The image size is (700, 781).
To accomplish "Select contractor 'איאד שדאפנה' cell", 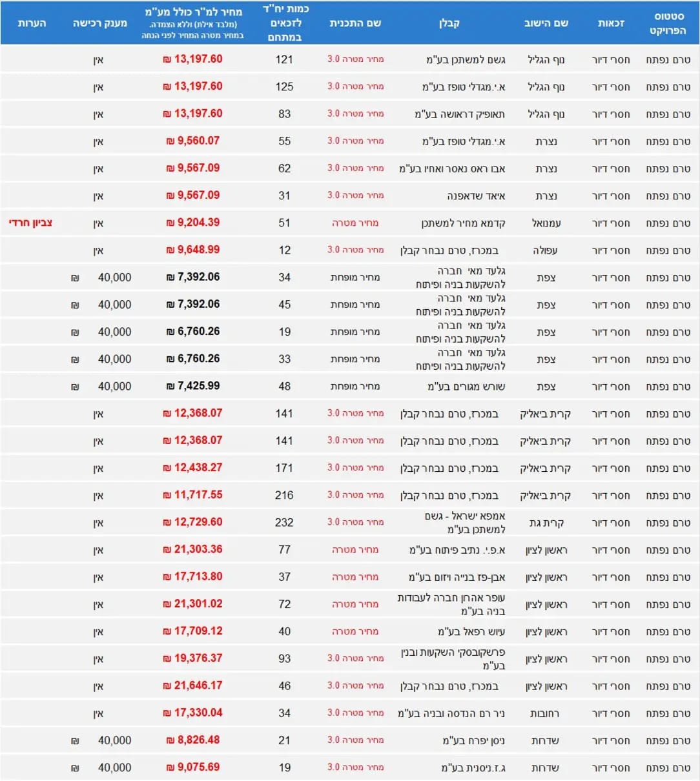I will pos(476,196).
